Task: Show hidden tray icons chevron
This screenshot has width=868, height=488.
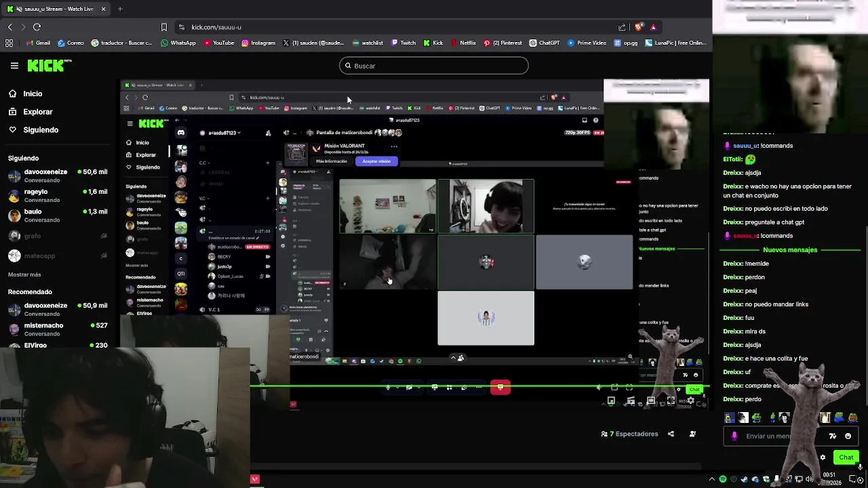Action: (711, 479)
